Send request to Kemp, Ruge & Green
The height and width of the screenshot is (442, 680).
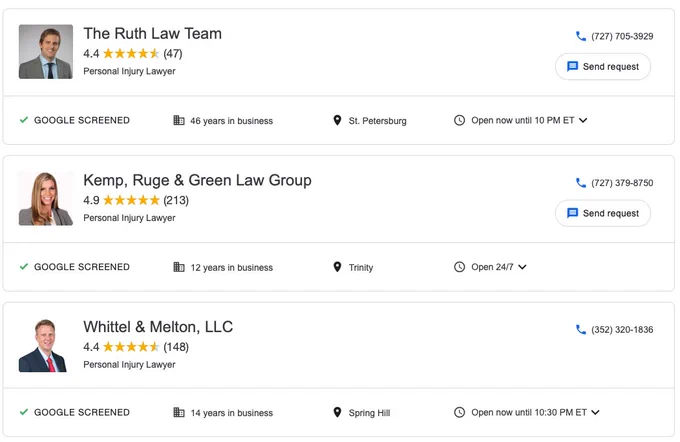point(603,213)
